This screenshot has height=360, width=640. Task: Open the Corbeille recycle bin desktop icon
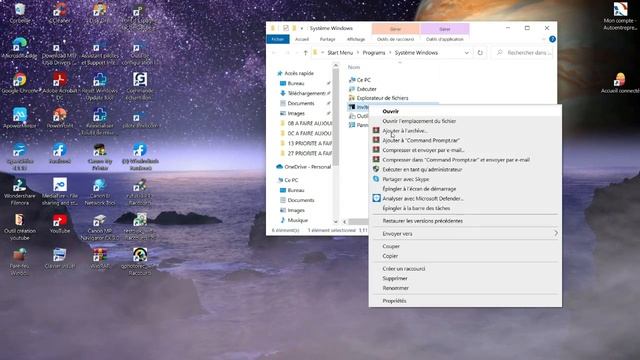[x=20, y=12]
